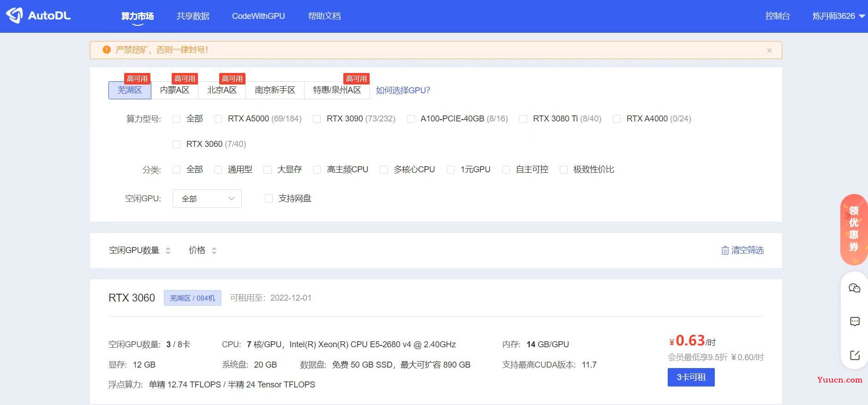The height and width of the screenshot is (405, 868).
Task: Click the trash icon beside 清空筛选
Action: point(725,250)
